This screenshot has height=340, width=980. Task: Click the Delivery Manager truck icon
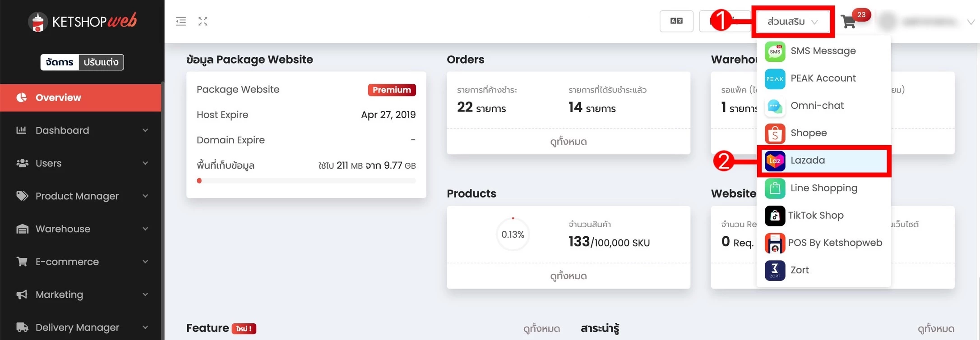(x=22, y=327)
